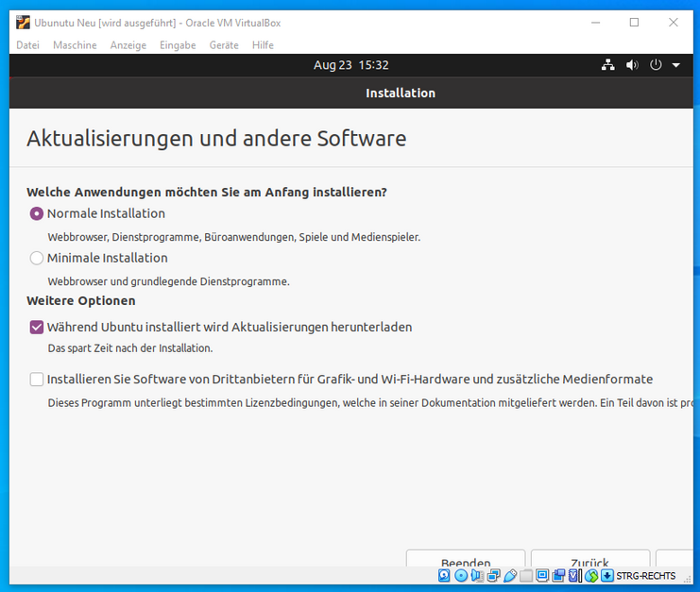Click the optical disc drive status icon
This screenshot has width=700, height=592.
click(x=461, y=576)
